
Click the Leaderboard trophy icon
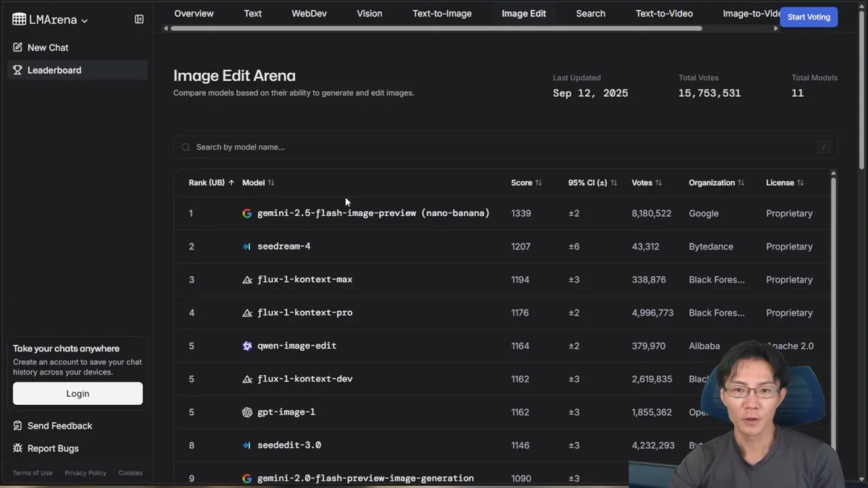(x=17, y=70)
